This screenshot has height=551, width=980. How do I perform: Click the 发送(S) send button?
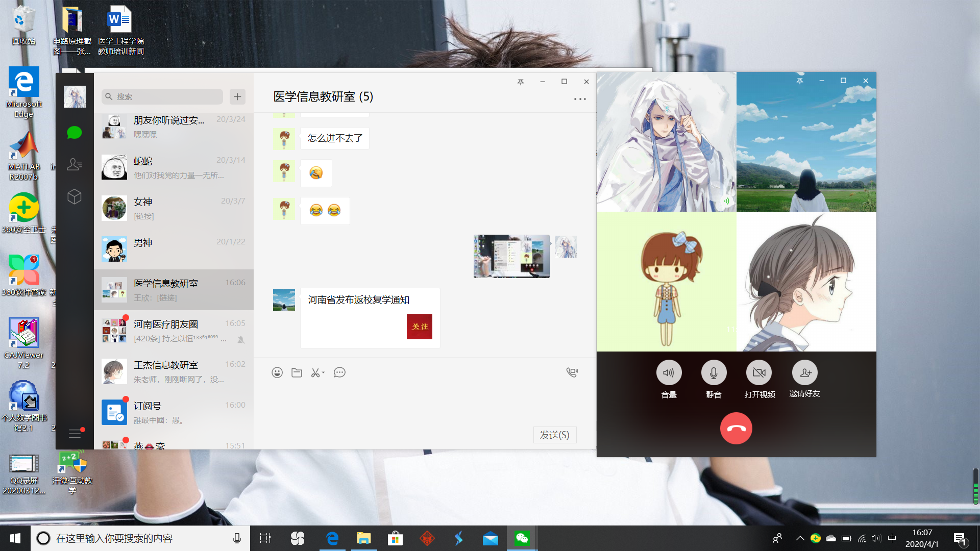[x=555, y=435]
